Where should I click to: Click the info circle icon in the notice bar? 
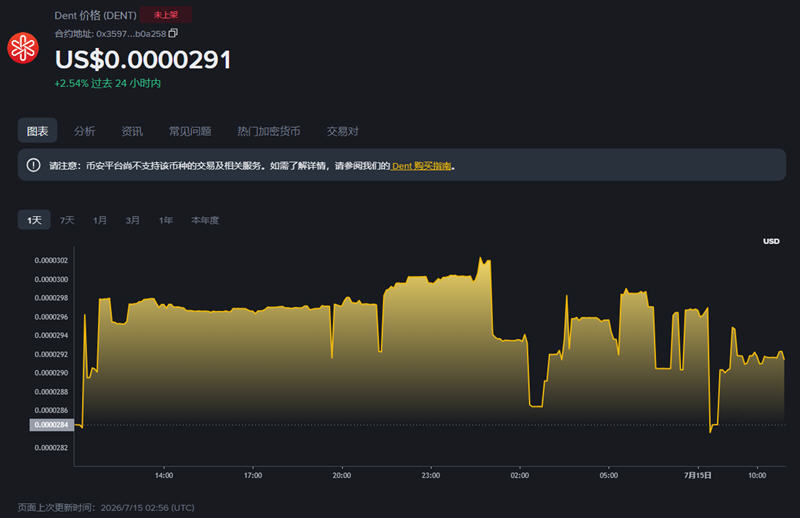(x=34, y=165)
